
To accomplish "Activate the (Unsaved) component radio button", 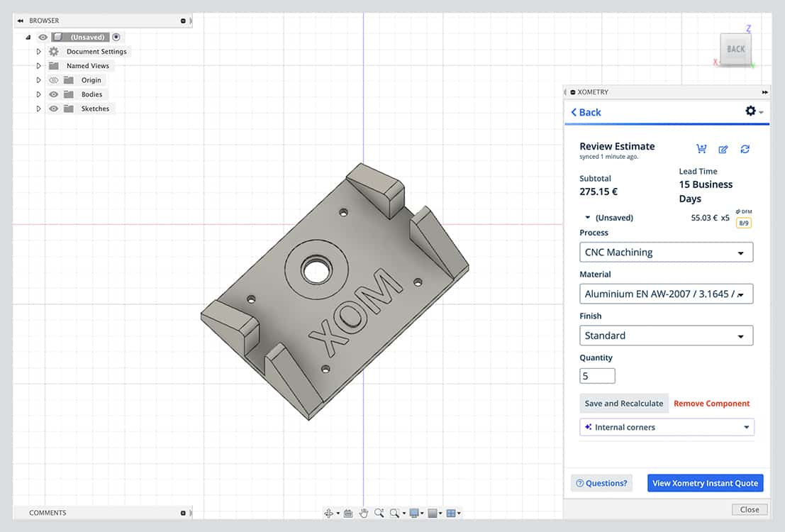I will point(116,37).
